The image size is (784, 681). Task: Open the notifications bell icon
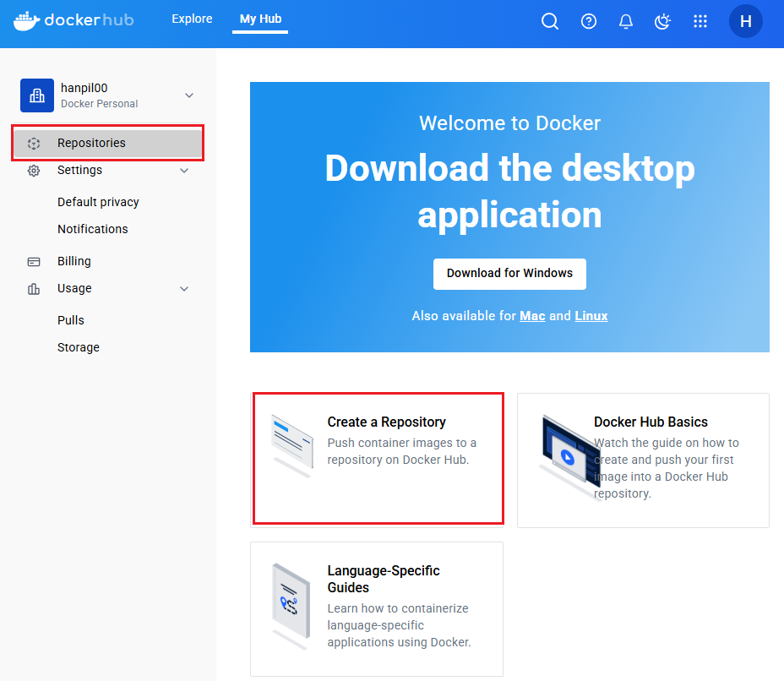coord(625,21)
